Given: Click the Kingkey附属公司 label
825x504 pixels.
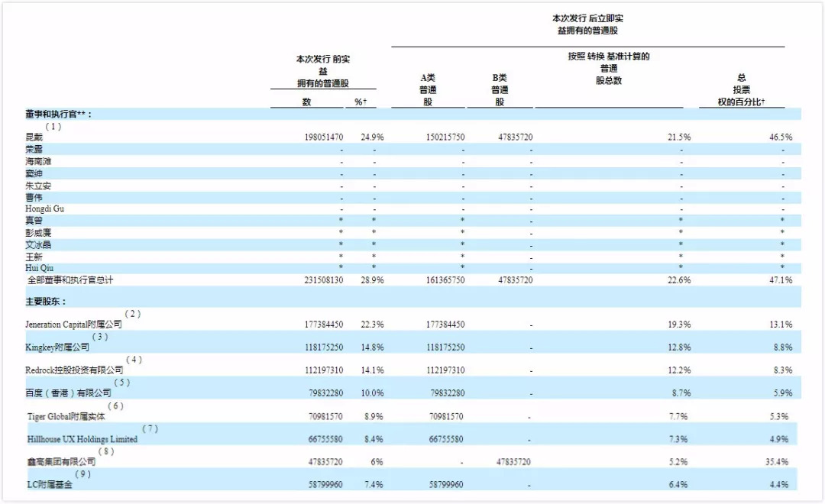Looking at the screenshot, I should (57, 347).
